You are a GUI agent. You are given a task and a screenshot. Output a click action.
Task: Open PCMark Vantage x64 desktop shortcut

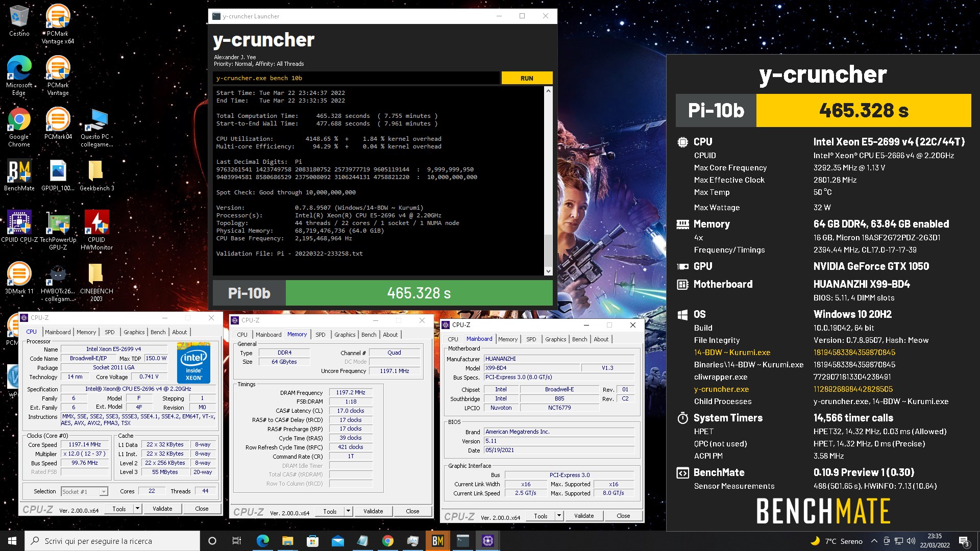click(x=58, y=24)
